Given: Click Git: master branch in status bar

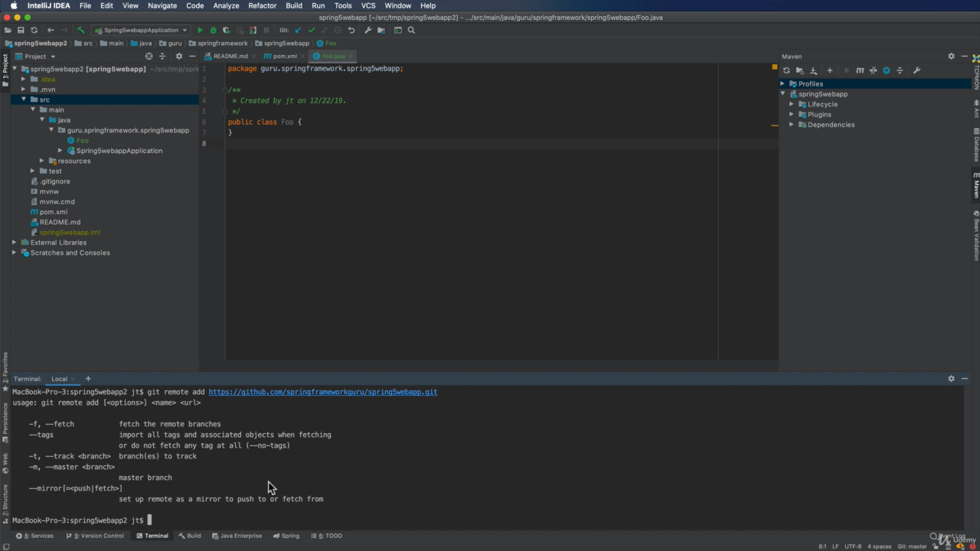Looking at the screenshot, I should pyautogui.click(x=912, y=546).
